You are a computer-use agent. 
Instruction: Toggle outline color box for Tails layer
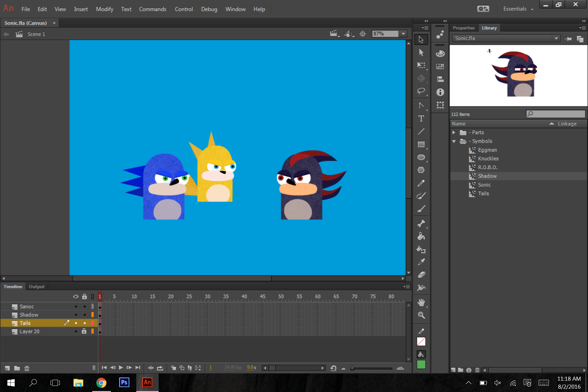click(x=92, y=323)
